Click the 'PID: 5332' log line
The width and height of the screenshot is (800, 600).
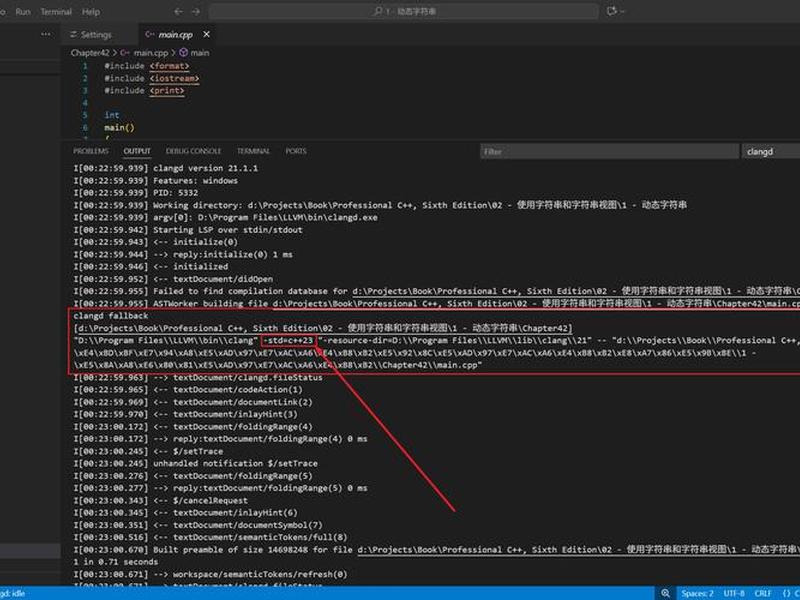coord(136,193)
